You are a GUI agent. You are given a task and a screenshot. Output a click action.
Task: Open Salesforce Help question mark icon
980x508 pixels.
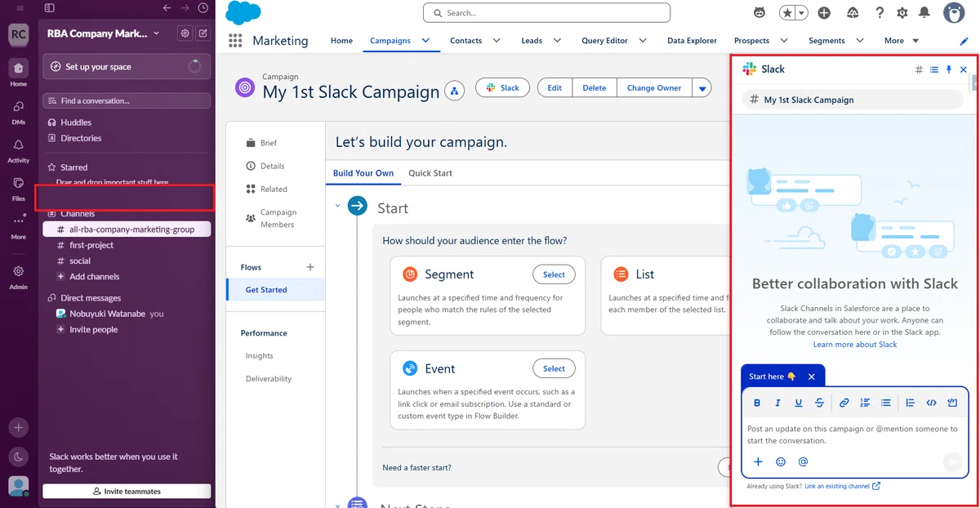tap(880, 13)
